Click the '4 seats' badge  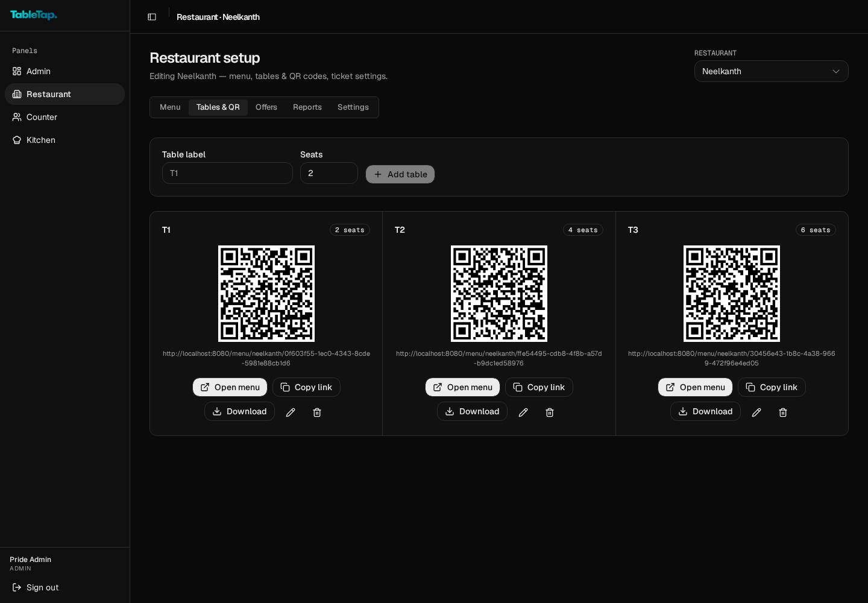click(583, 230)
